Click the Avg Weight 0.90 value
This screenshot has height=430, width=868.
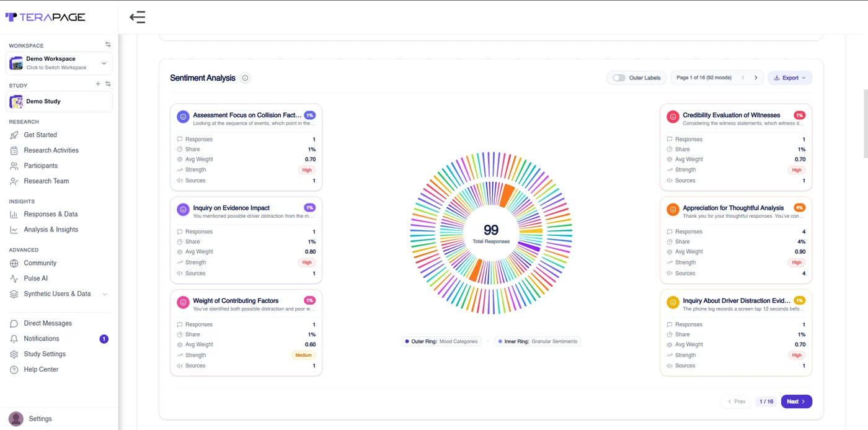[800, 252]
